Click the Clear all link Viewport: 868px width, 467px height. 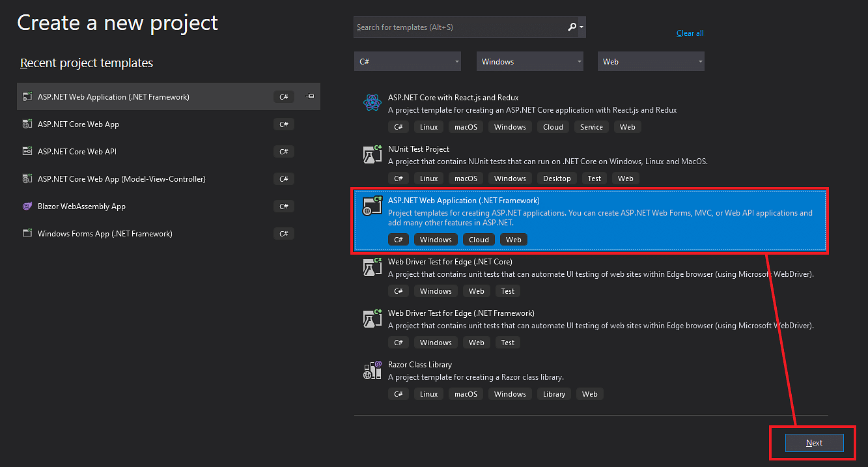[690, 33]
